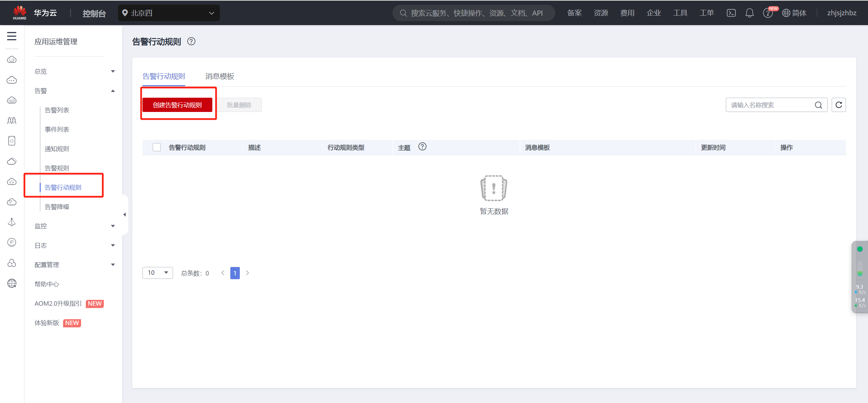Screen dimensions: 868x403
Task: Open the page size dropdown showing 10
Action: tap(157, 273)
